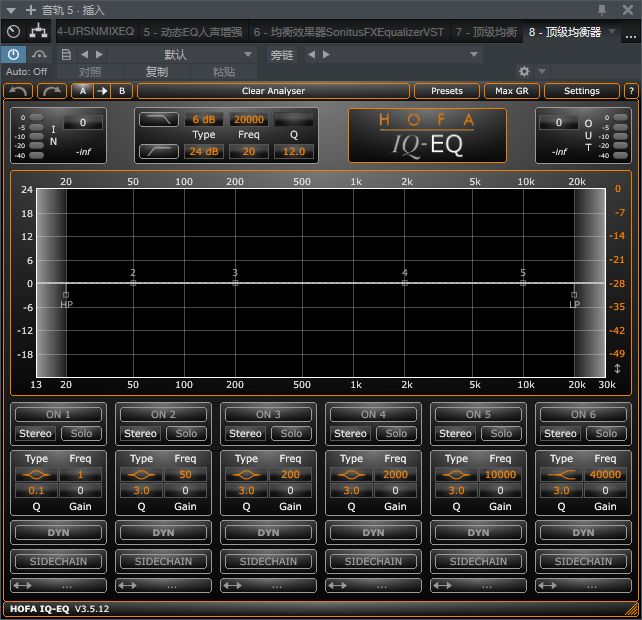Open the 6 dB low-pass slope selector

coord(204,120)
